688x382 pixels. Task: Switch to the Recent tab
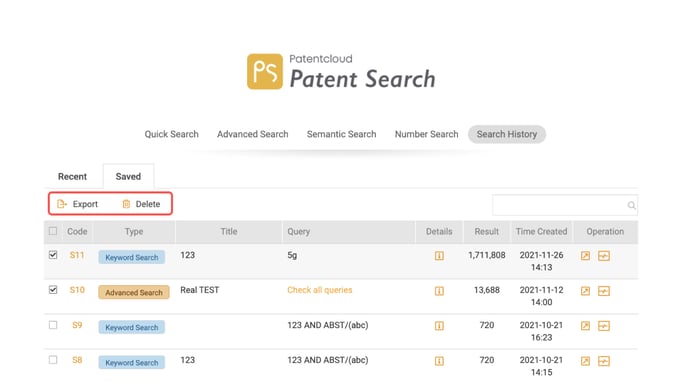click(x=72, y=176)
